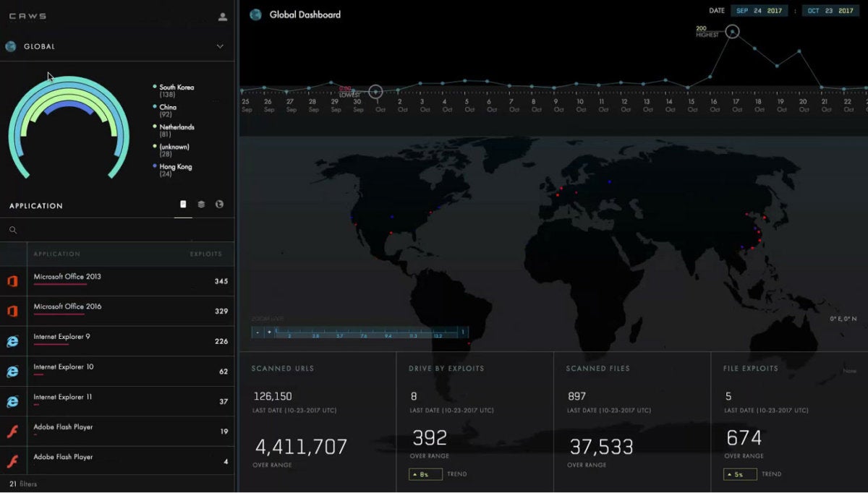Screen dimensions: 868x493
Task: Select the Internet Explorer 9 row name
Action: (x=61, y=337)
